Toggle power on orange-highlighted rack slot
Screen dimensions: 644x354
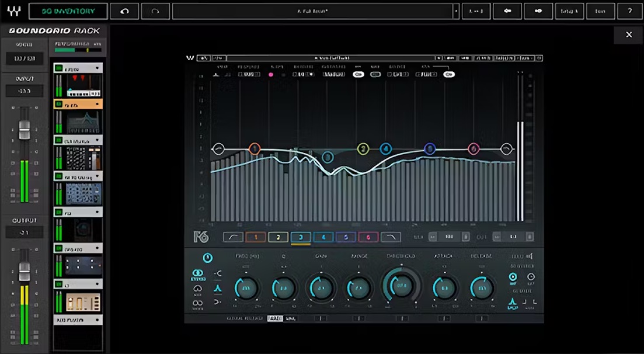59,105
